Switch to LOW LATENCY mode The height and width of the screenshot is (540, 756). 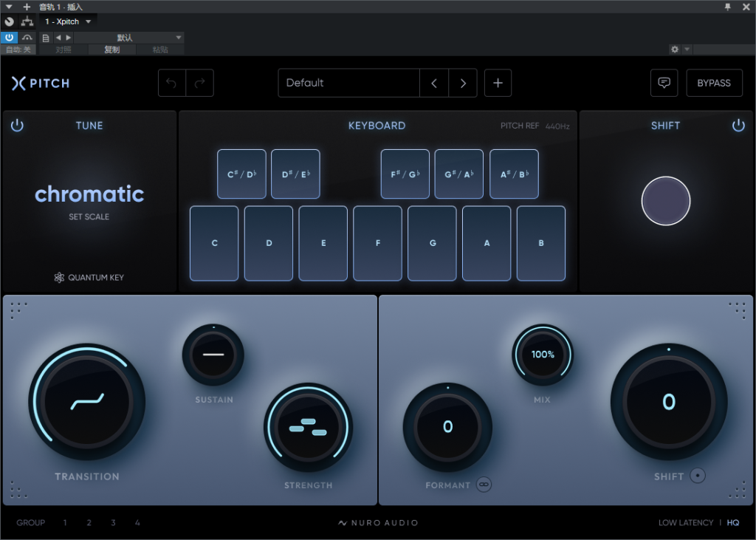(686, 522)
